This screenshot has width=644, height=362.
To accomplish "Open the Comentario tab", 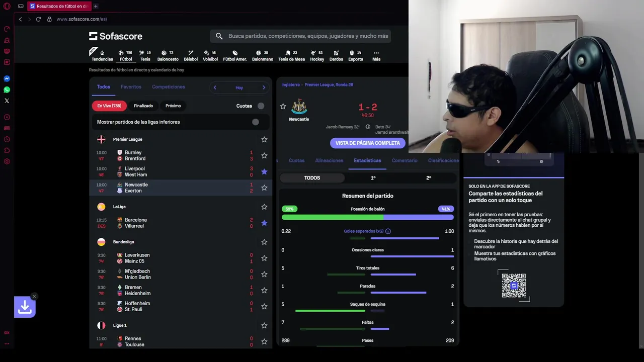I will pos(405,160).
